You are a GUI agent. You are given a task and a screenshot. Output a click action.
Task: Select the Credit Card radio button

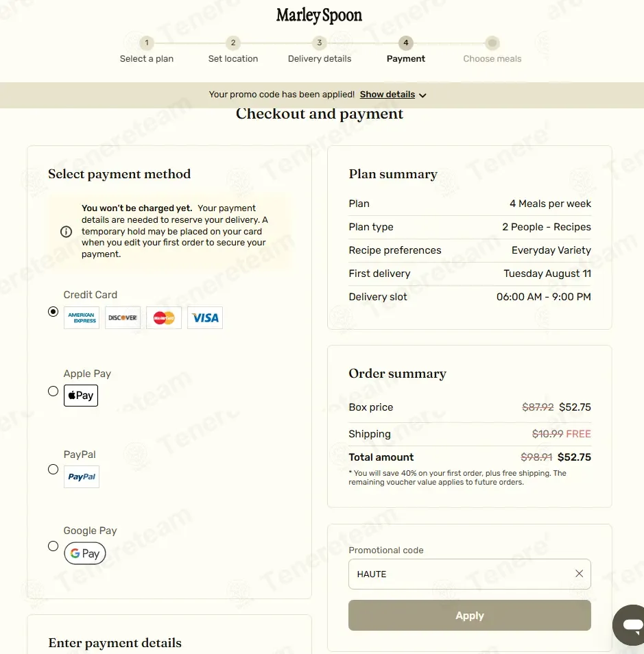click(x=53, y=311)
